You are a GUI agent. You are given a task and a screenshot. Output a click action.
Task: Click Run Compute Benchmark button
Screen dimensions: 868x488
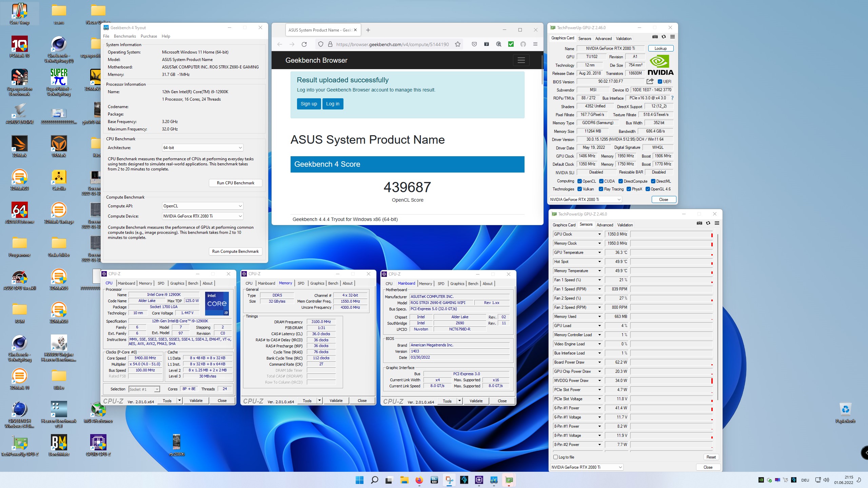236,251
